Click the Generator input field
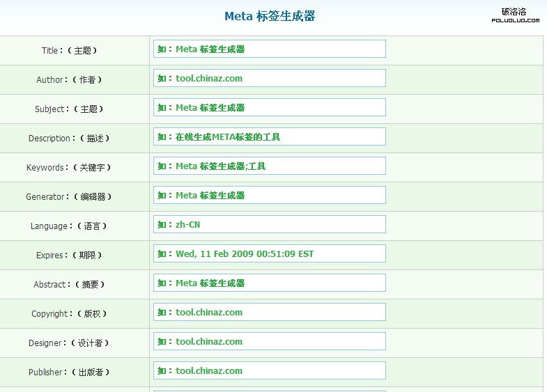 click(269, 196)
